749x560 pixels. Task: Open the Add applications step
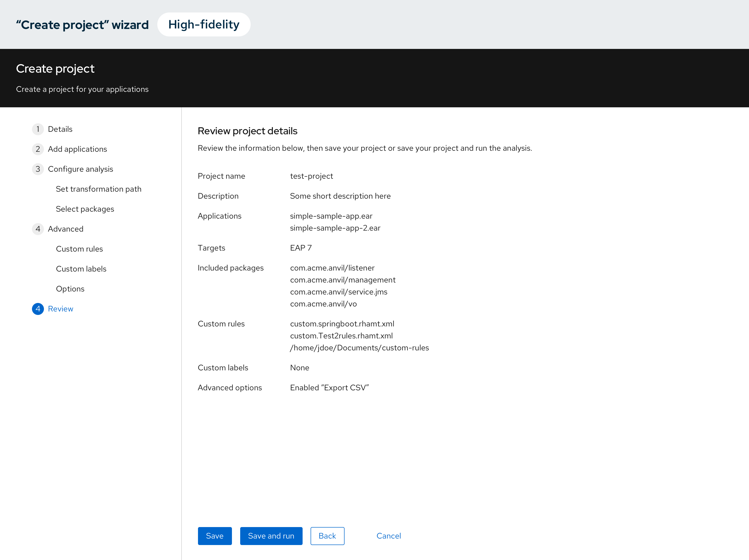tap(77, 149)
